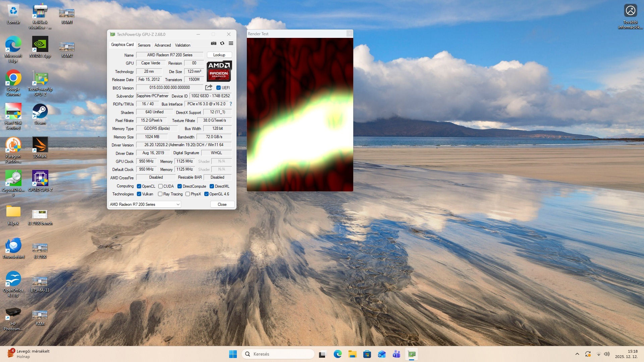Image resolution: width=644 pixels, height=362 pixels.
Task: Click the BIOS export share icon
Action: pos(209,87)
